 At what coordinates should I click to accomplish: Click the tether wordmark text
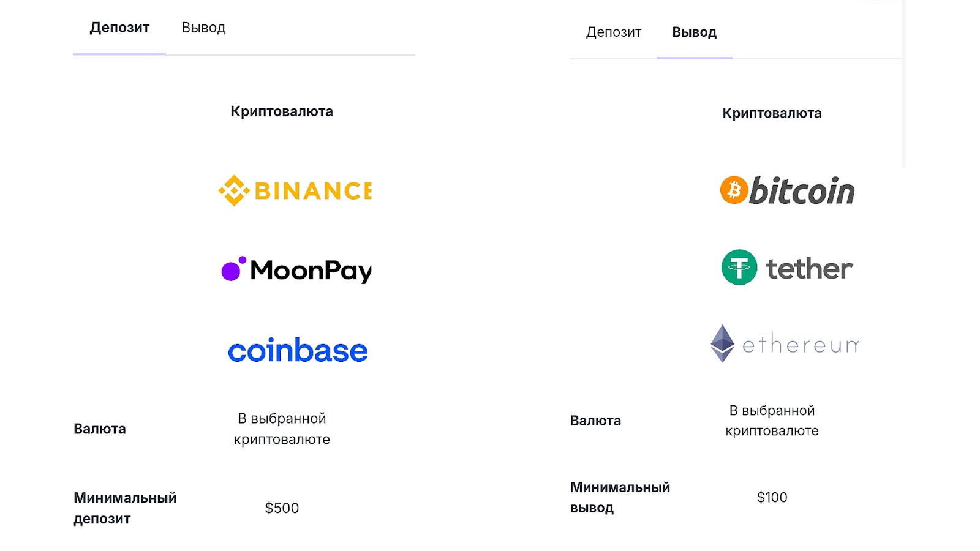(809, 268)
